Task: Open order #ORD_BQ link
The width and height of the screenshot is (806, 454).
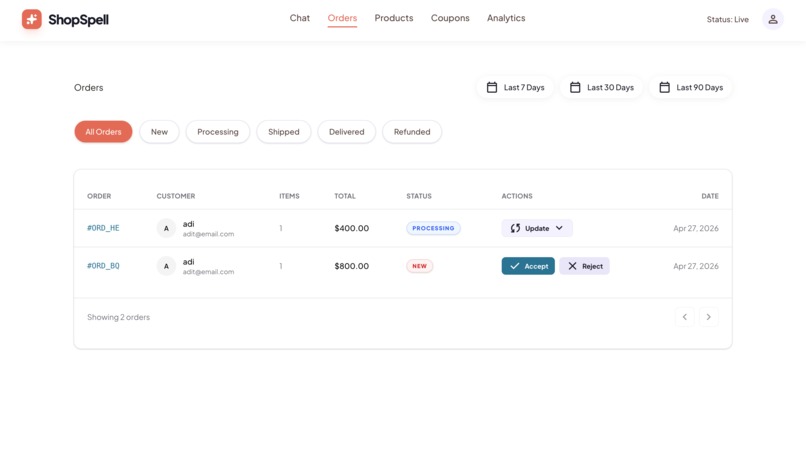Action: [103, 266]
